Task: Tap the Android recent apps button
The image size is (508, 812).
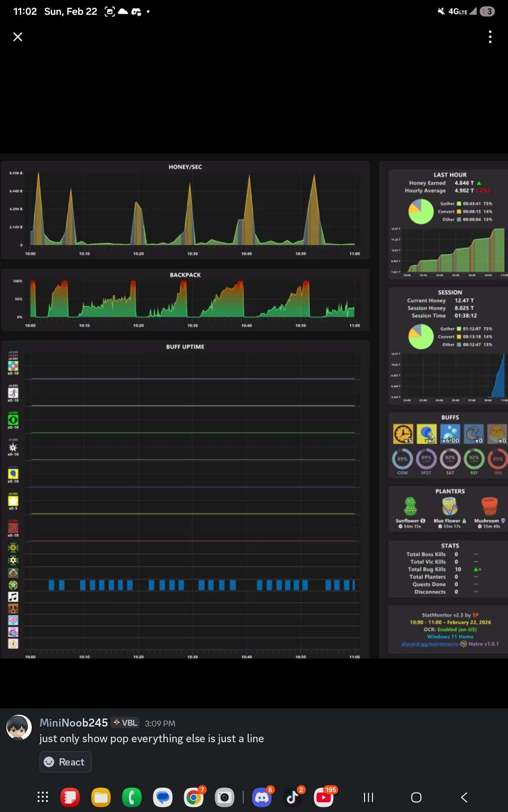Action: pyautogui.click(x=369, y=798)
